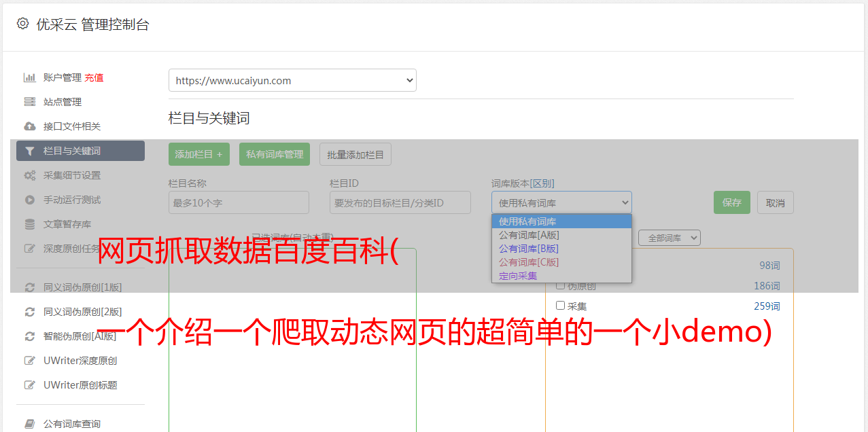
Task: Open the 全部词库 filter dropdown
Action: (x=670, y=238)
